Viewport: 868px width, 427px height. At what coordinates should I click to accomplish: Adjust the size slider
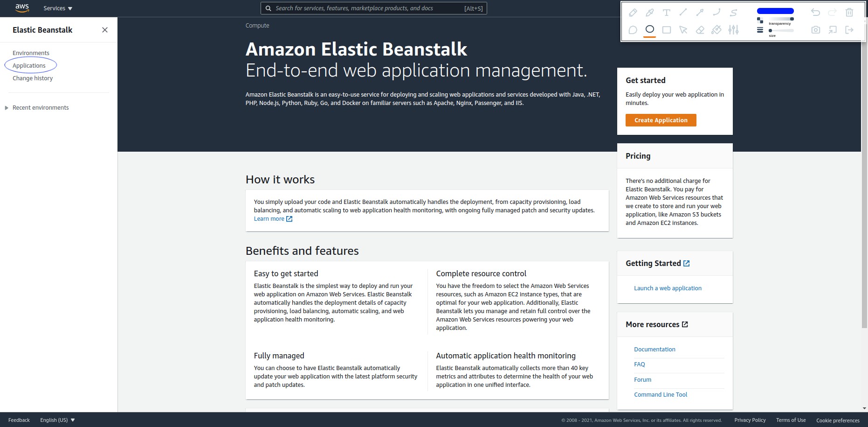pos(781,30)
